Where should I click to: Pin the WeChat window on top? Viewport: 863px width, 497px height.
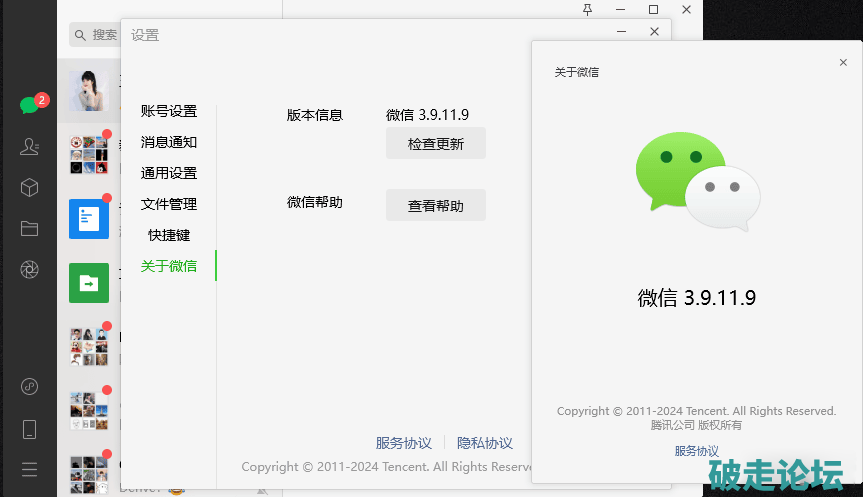pos(587,9)
